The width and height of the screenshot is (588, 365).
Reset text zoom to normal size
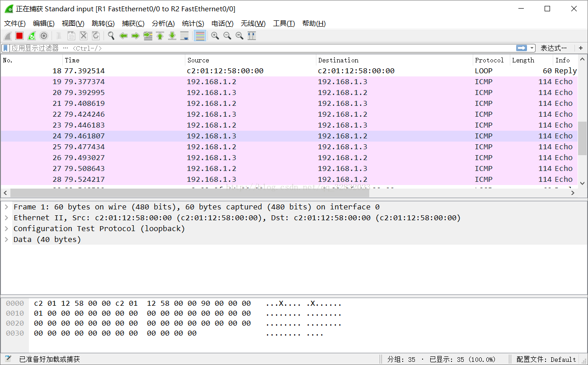(240, 36)
